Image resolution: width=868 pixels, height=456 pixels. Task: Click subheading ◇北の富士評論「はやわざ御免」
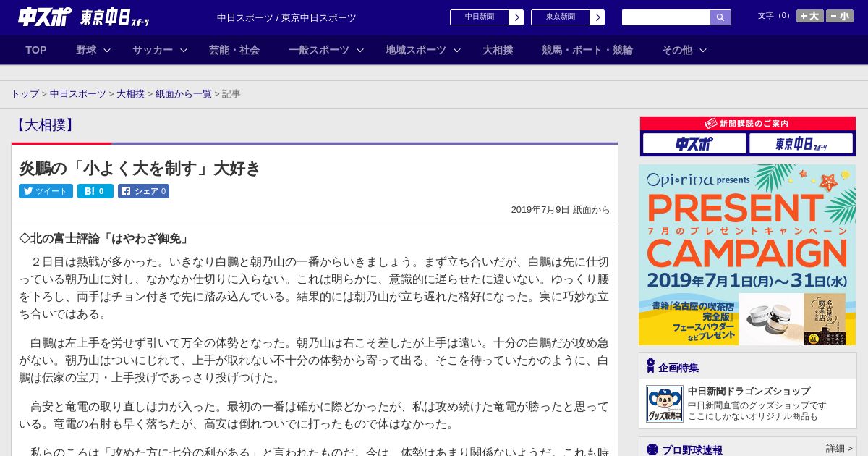pyautogui.click(x=106, y=238)
